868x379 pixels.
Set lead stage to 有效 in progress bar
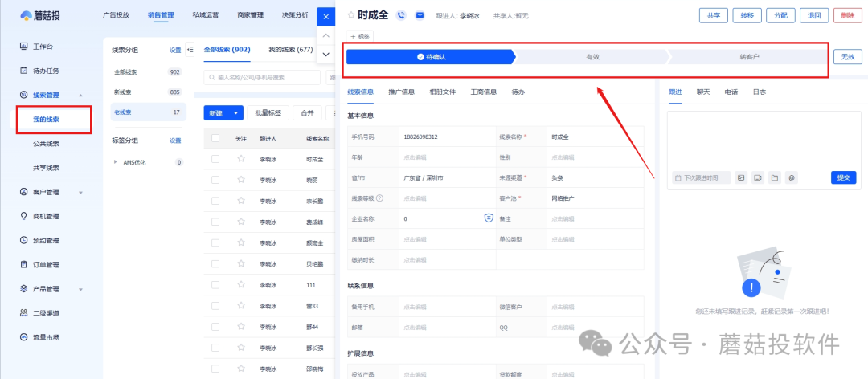point(593,56)
